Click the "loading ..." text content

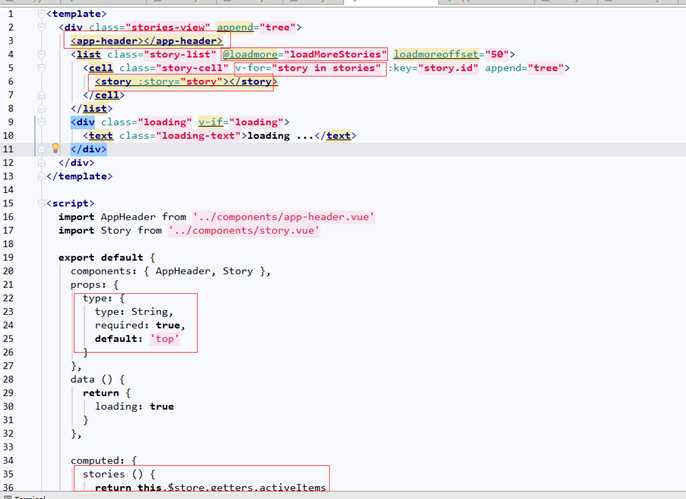tap(280, 136)
